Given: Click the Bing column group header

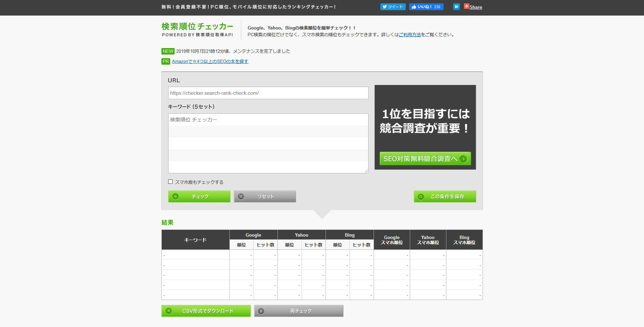Looking at the screenshot, I should (x=350, y=235).
